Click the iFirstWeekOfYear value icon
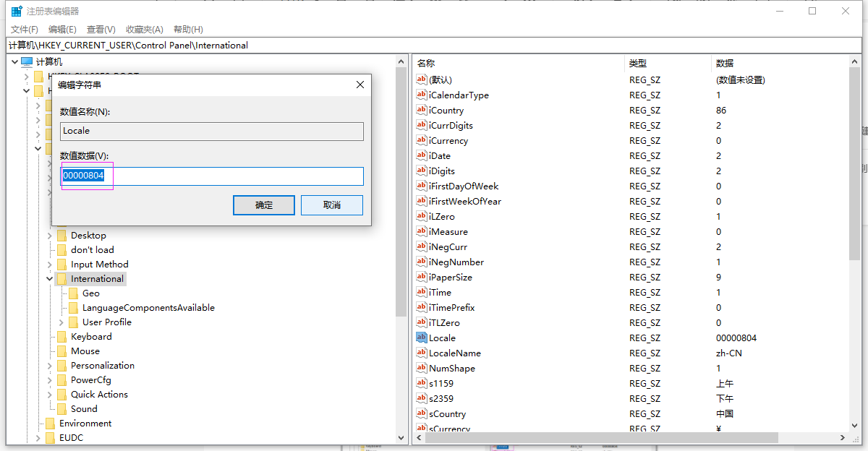This screenshot has height=451, width=868. tap(422, 201)
